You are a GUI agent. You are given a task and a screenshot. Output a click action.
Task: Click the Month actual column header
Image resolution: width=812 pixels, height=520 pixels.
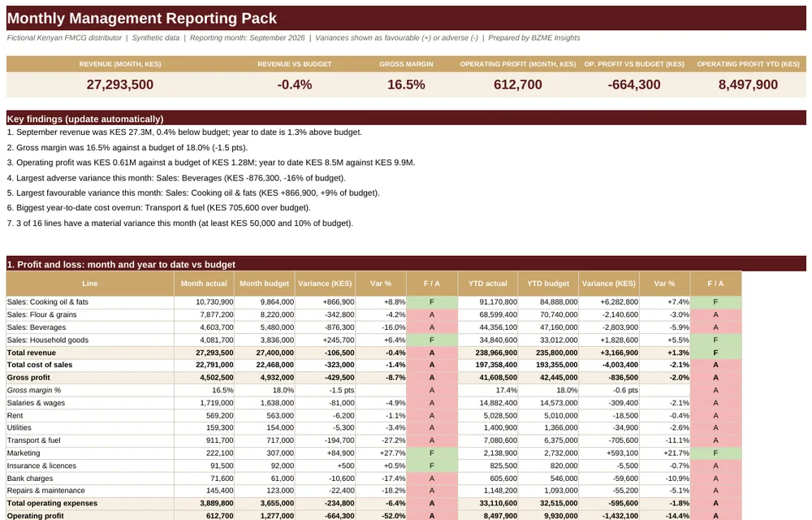click(x=204, y=284)
